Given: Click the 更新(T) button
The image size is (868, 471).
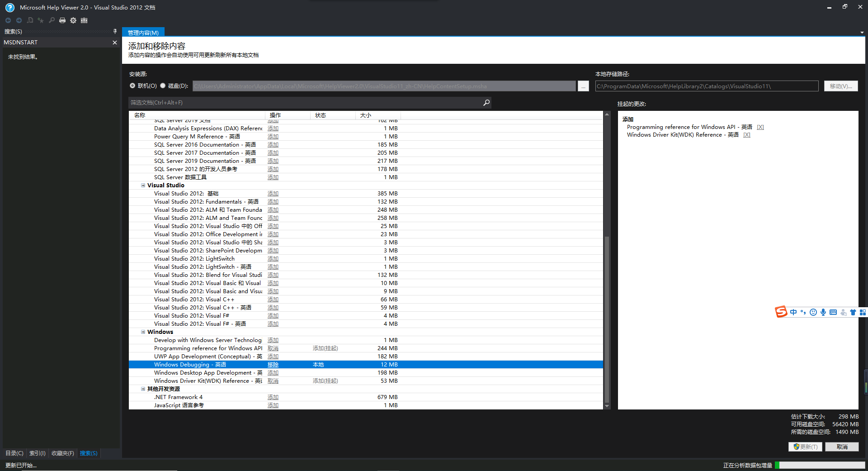Looking at the screenshot, I should point(805,447).
